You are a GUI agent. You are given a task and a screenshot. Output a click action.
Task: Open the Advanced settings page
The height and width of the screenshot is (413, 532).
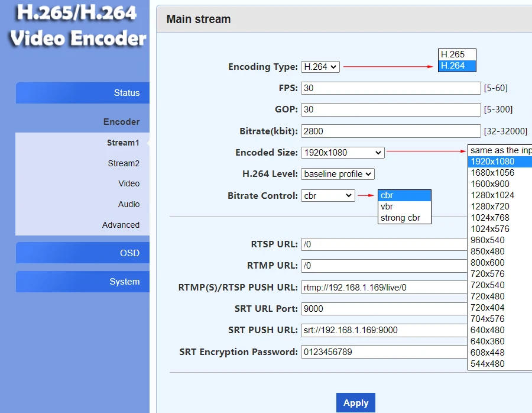point(121,225)
